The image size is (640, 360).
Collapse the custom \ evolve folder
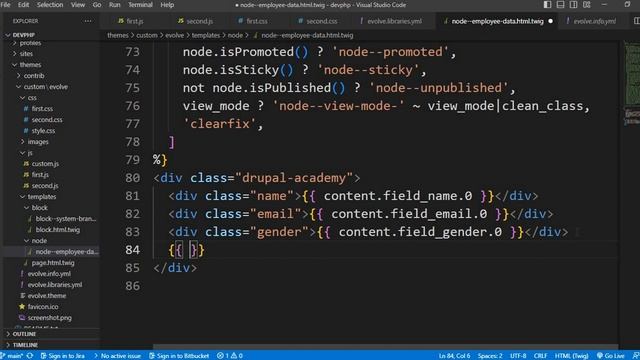45,87
